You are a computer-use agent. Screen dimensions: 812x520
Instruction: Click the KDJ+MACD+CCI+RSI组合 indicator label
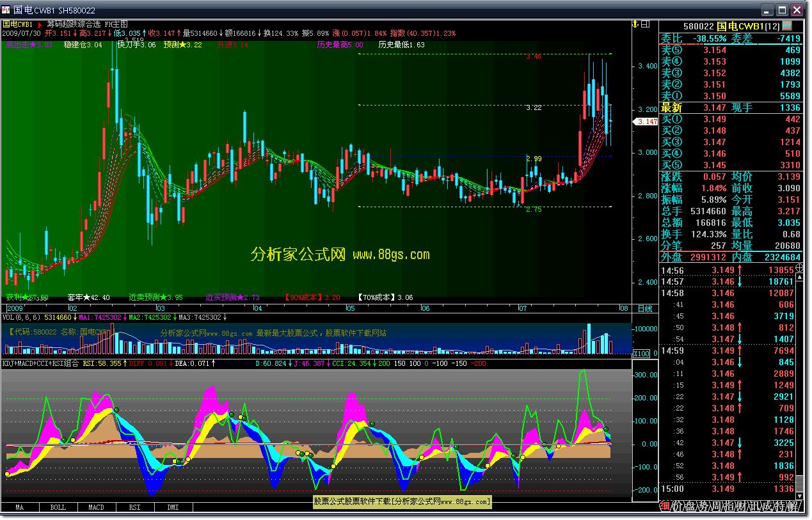coord(41,363)
